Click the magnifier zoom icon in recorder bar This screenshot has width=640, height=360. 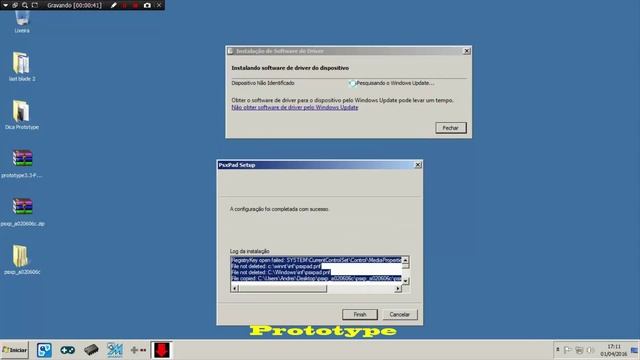coord(25,5)
